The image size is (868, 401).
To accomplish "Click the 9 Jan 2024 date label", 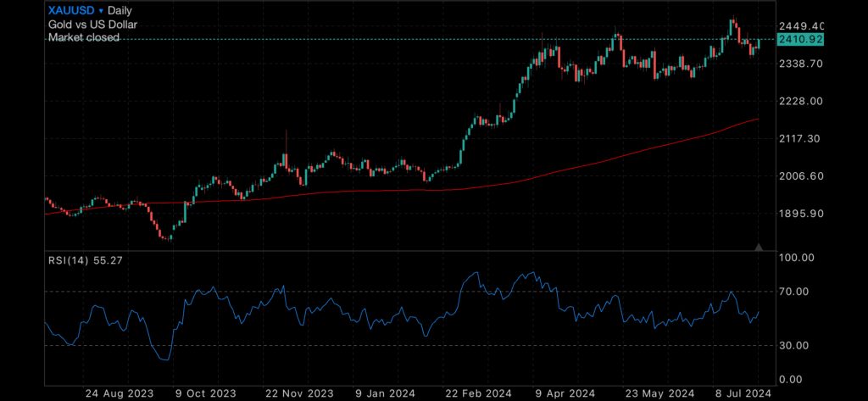I will pyautogui.click(x=387, y=393).
